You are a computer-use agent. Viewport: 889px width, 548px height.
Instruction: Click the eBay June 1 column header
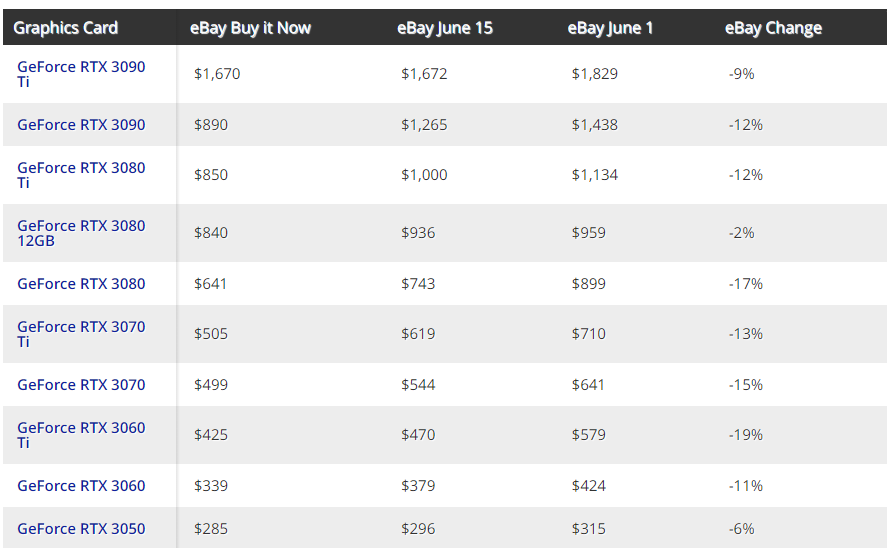click(610, 28)
